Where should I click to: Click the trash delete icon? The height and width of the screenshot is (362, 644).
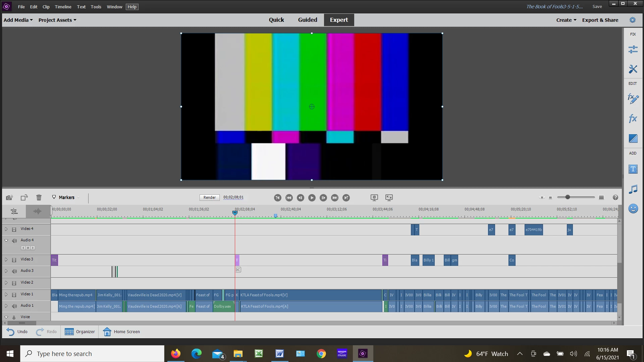point(39,197)
